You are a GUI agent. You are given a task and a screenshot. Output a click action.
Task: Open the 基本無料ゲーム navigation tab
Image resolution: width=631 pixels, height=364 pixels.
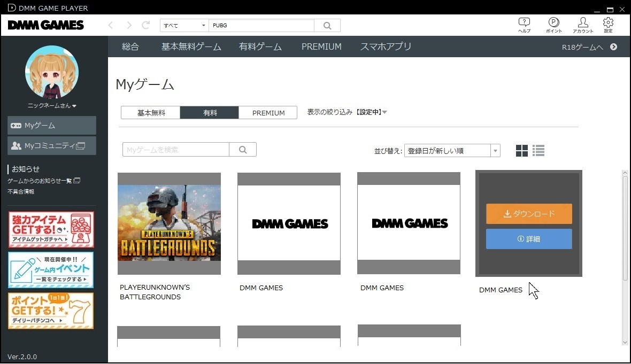click(x=191, y=47)
